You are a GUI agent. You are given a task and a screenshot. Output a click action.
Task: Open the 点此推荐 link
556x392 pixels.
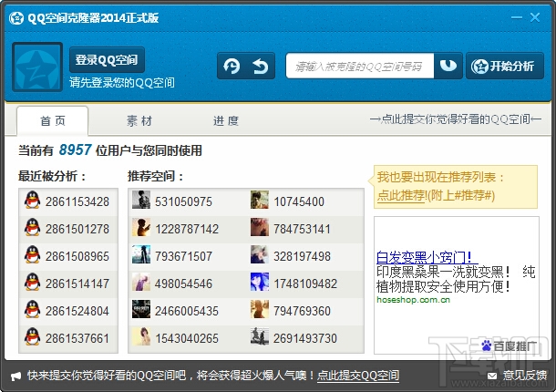401,195
